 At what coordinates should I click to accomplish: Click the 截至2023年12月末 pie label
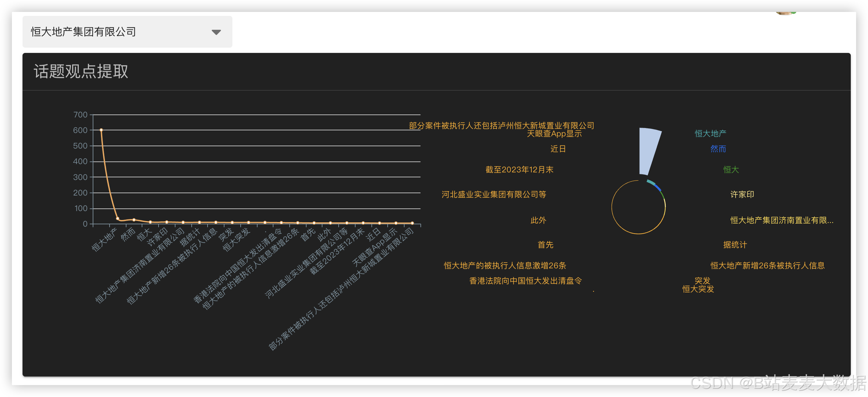[x=519, y=169]
